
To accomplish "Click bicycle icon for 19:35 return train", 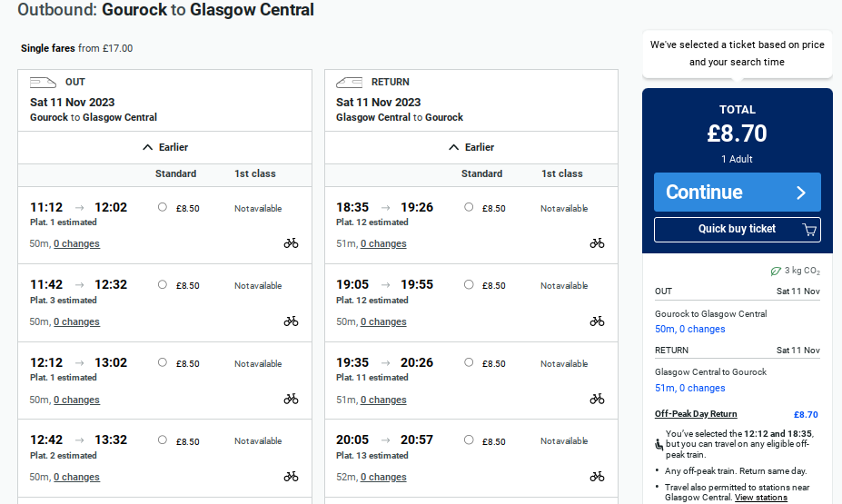I will click(597, 399).
